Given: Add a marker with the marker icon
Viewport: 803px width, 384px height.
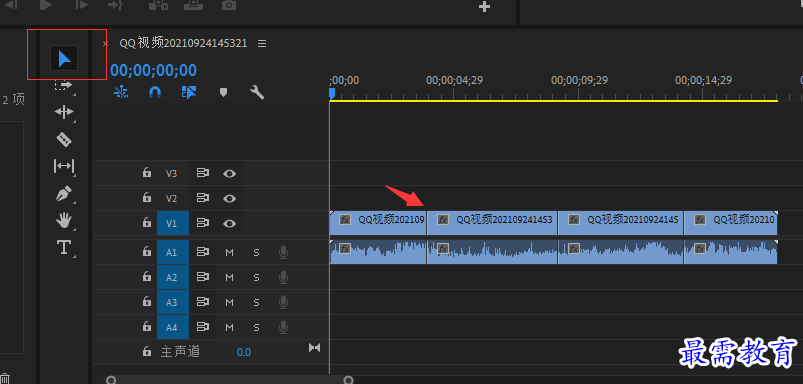Looking at the screenshot, I should [x=223, y=92].
